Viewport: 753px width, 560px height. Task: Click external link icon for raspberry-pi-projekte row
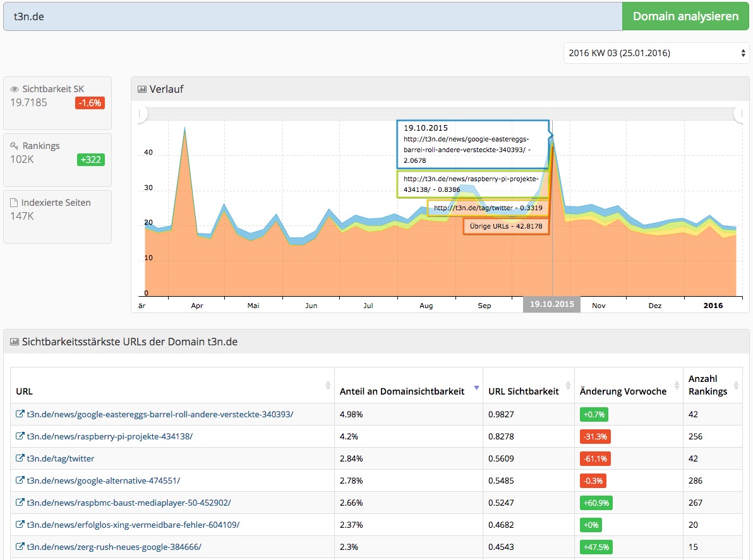point(20,436)
